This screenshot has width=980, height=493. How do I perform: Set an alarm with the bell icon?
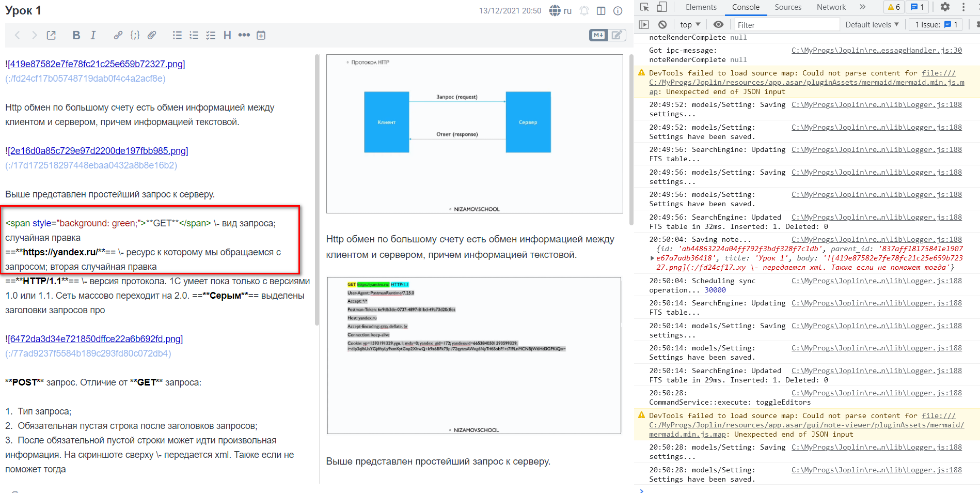coord(583,10)
